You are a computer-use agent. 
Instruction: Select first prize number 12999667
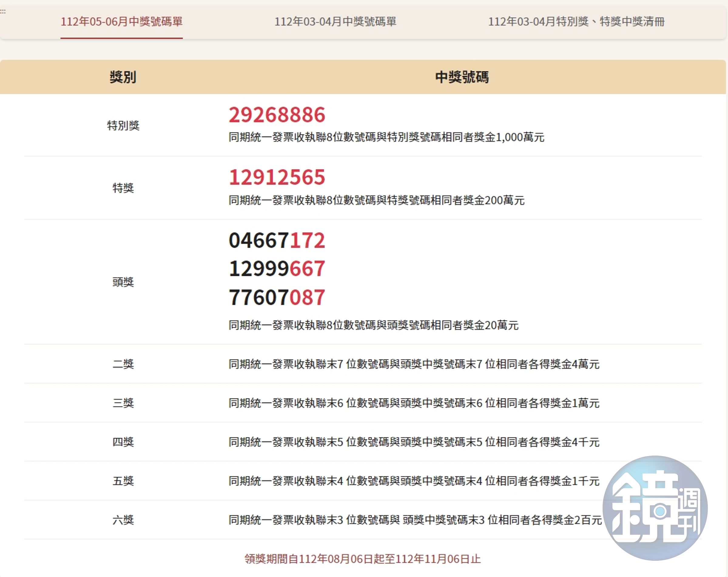[277, 269]
